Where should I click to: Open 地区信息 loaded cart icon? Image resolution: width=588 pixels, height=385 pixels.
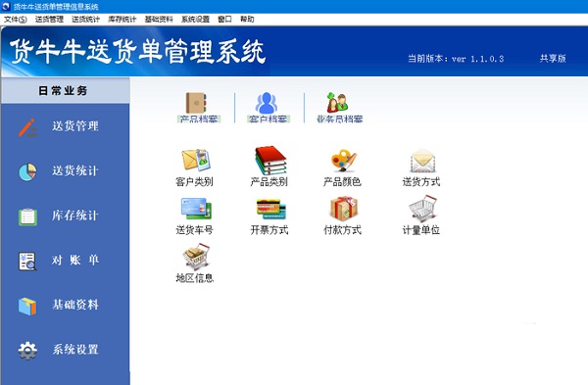196,257
